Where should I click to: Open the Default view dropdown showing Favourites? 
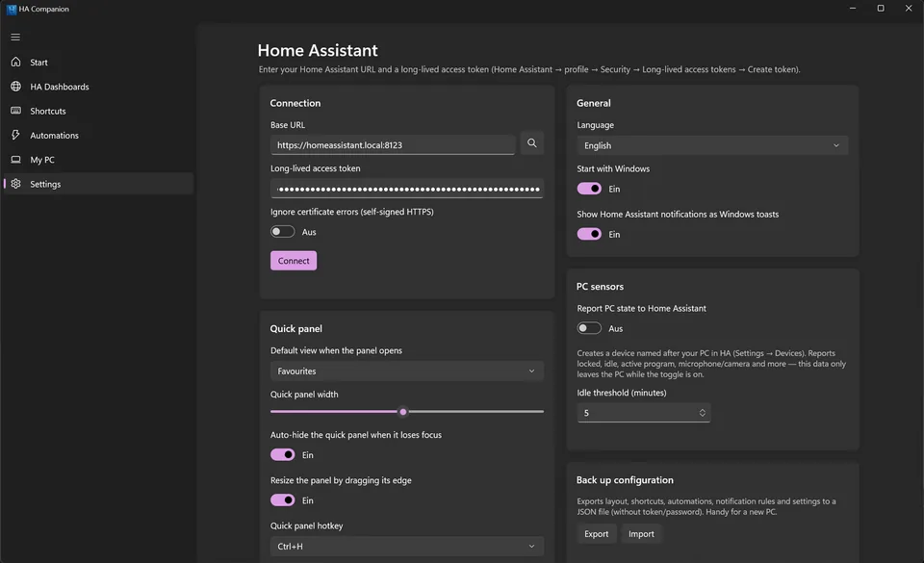point(406,371)
